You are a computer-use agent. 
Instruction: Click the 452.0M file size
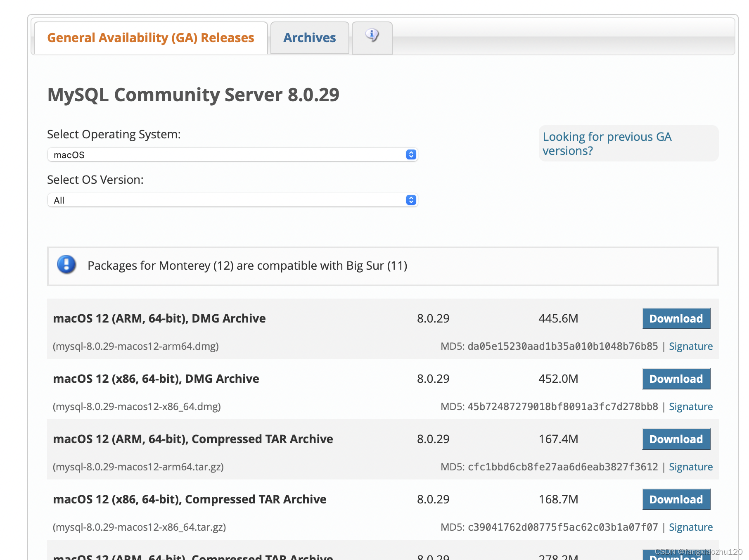click(558, 379)
